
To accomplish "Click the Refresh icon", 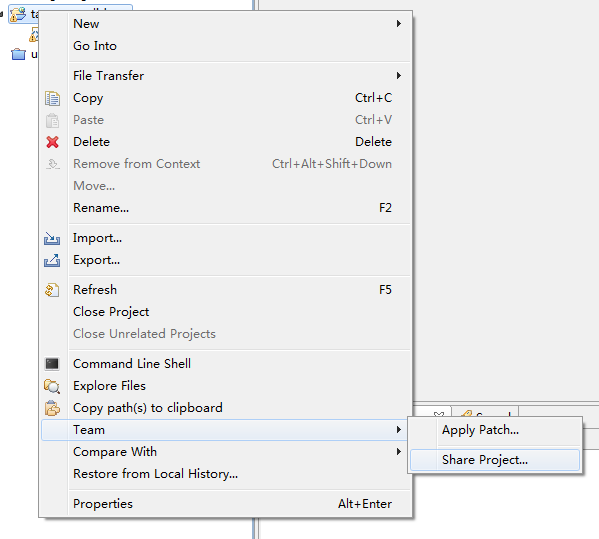I will 52,290.
